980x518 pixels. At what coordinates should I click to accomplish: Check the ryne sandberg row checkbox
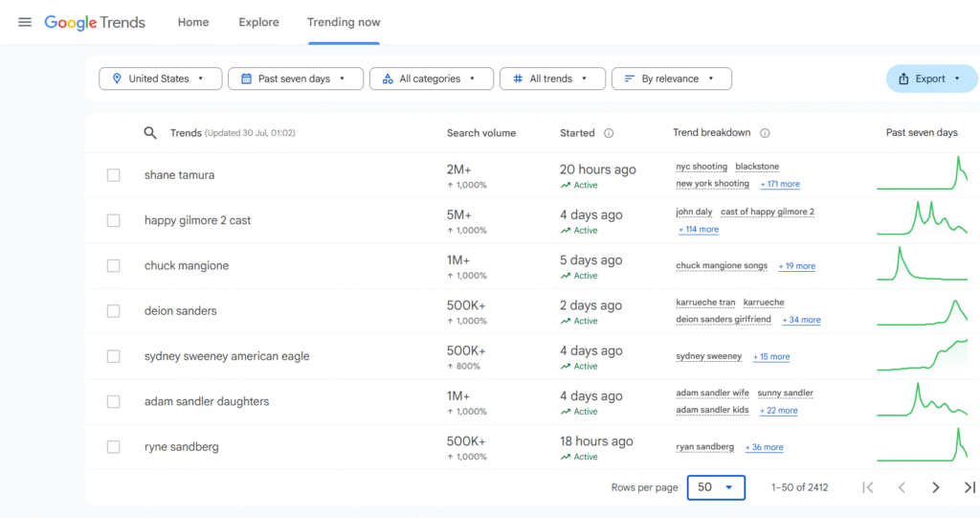click(x=113, y=447)
